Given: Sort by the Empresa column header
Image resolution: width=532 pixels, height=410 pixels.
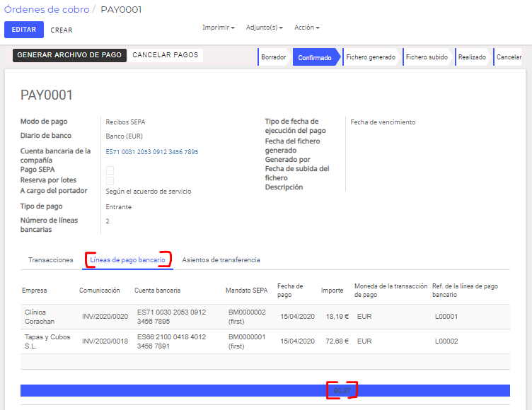Looking at the screenshot, I should [x=34, y=291].
